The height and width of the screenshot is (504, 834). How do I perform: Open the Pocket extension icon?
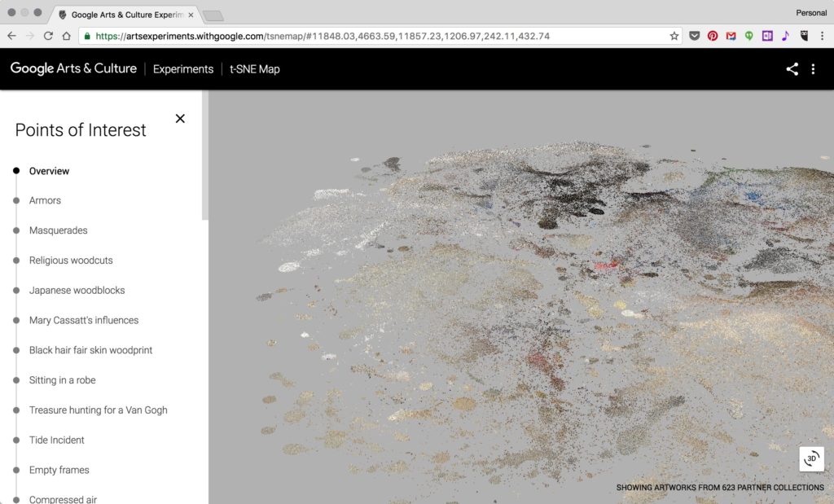tap(695, 36)
